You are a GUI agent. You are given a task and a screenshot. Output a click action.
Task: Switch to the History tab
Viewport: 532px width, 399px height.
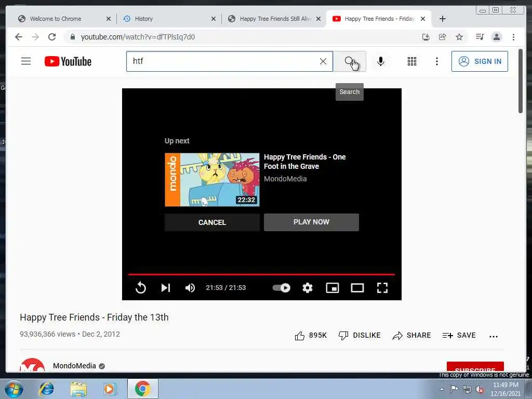pyautogui.click(x=143, y=19)
